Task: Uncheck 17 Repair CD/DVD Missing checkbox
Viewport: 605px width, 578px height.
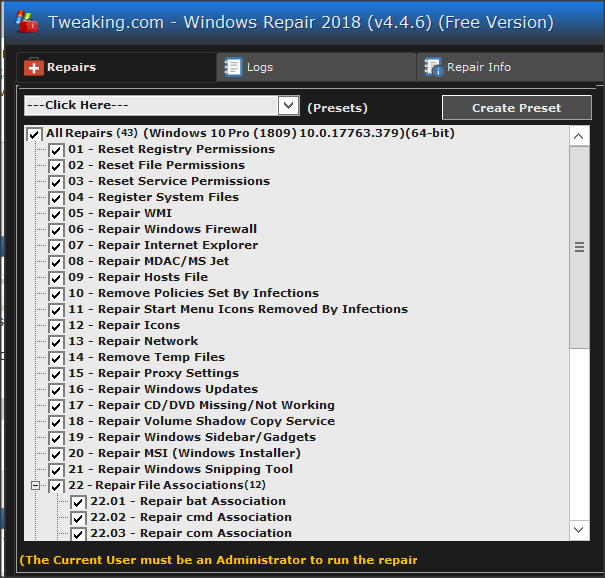Action: coord(56,407)
